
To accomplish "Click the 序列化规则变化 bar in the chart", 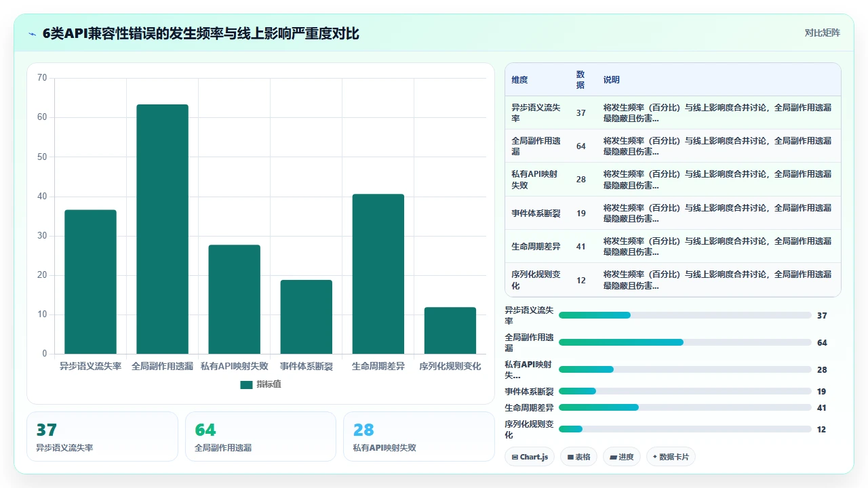I will pyautogui.click(x=450, y=331).
